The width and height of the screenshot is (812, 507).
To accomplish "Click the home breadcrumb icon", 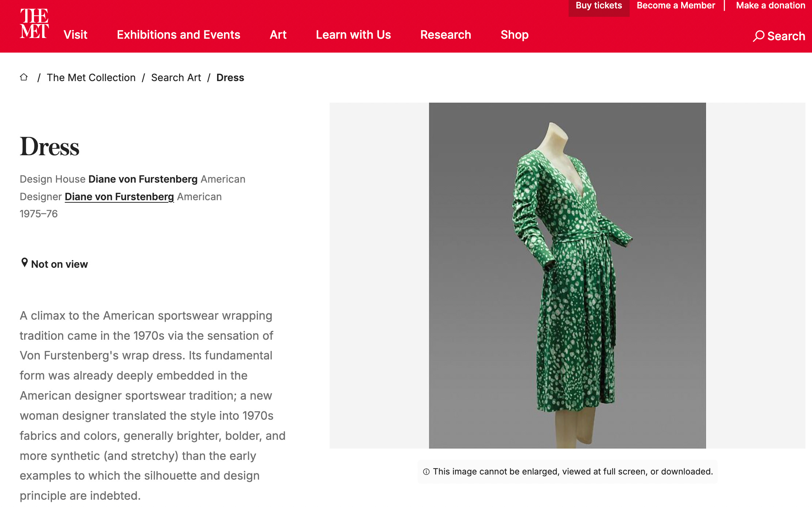I will tap(24, 77).
